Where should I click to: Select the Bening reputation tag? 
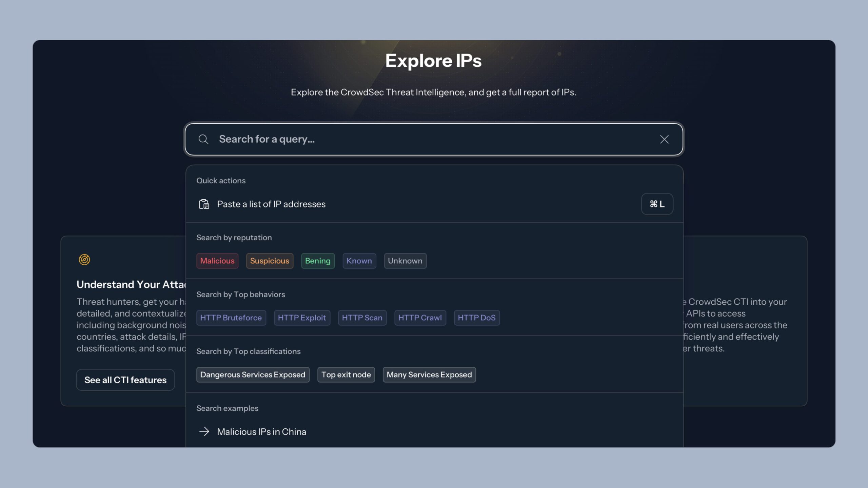(318, 261)
